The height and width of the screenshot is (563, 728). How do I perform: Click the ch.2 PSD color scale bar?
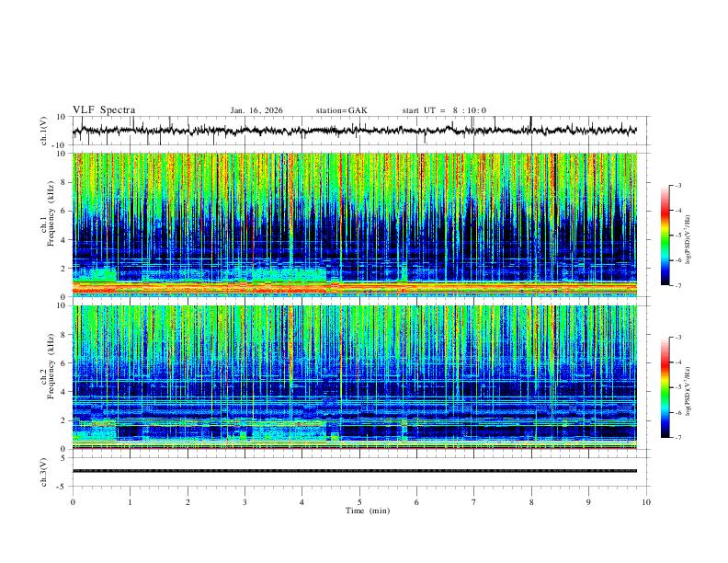(665, 387)
